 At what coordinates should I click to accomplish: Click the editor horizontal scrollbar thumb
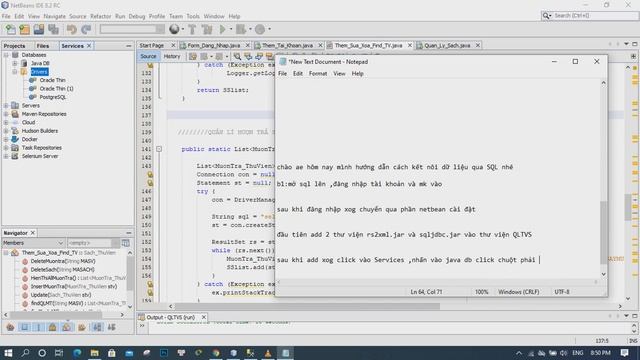(x=308, y=306)
